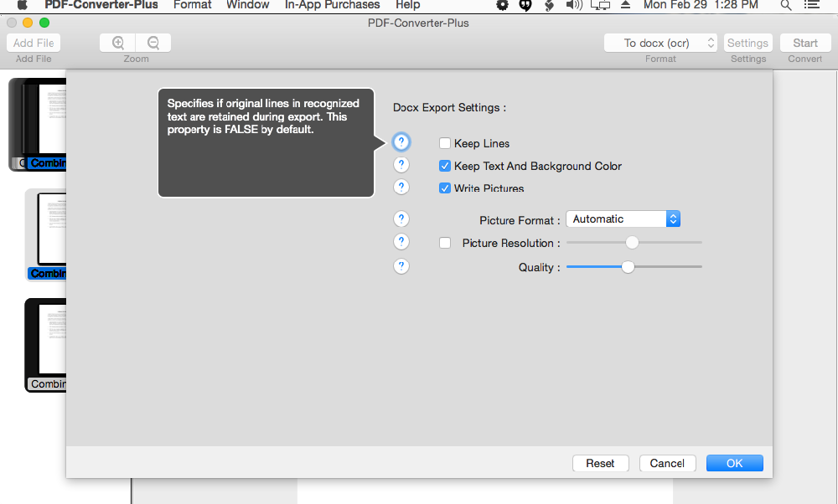
Task: Open help icon next to Write Pictures
Action: pyautogui.click(x=401, y=188)
